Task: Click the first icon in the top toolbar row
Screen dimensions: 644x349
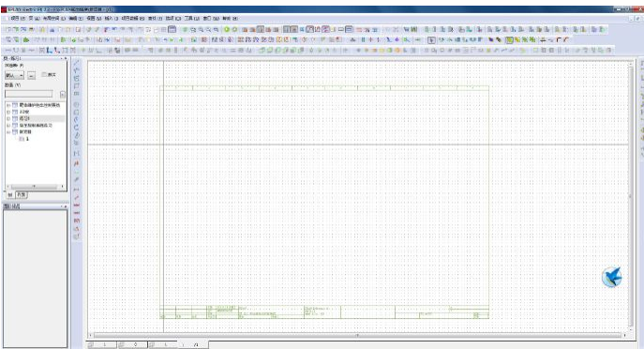Action: point(8,30)
